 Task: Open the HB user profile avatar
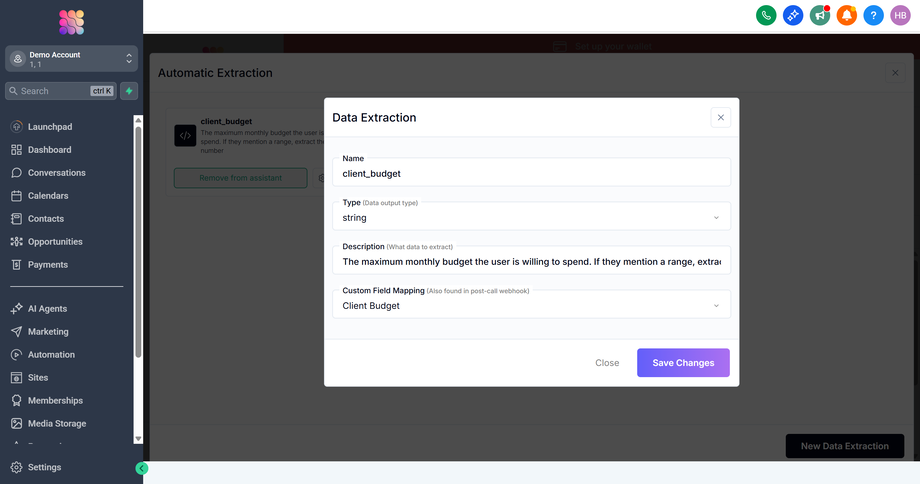[901, 15]
